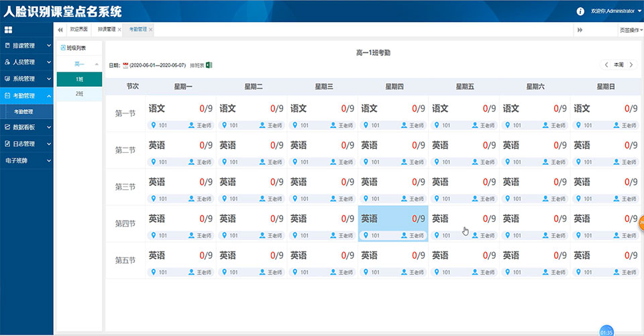Click the tab-scroll-right double arrow

(580, 30)
